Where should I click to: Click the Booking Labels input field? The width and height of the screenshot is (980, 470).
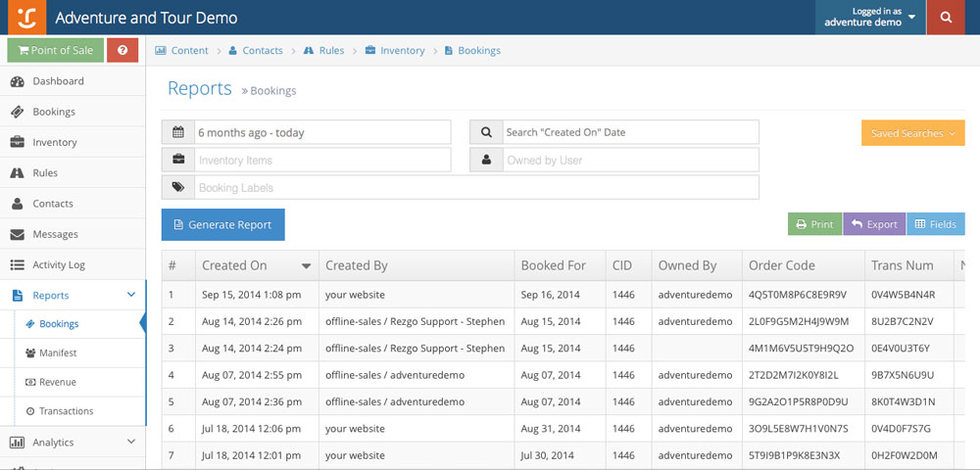476,187
